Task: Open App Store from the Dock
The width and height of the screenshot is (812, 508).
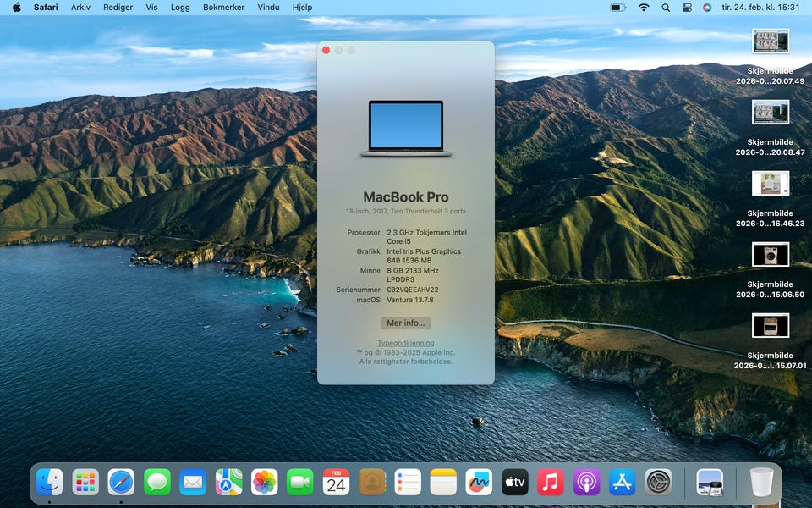Action: (x=623, y=483)
